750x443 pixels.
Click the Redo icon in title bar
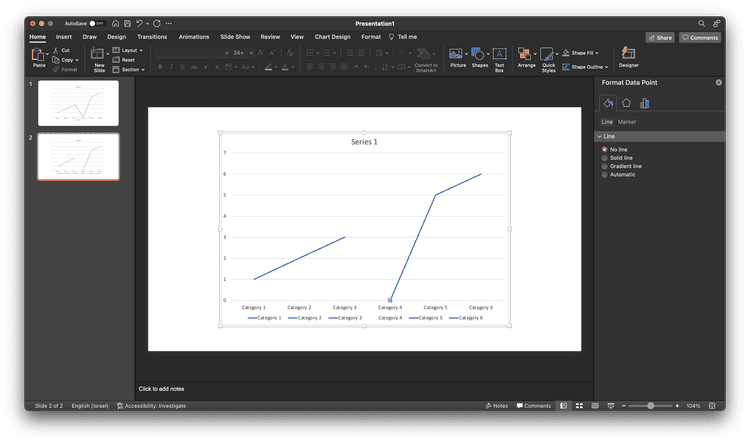tap(157, 23)
